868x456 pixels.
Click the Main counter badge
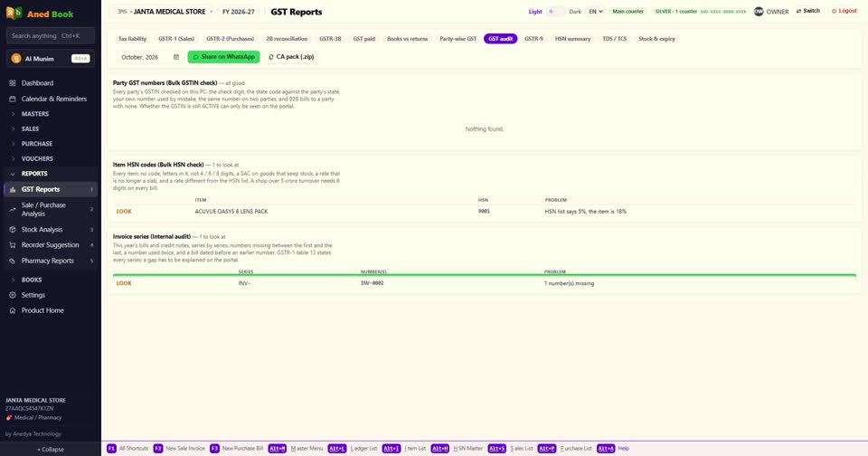coord(628,12)
